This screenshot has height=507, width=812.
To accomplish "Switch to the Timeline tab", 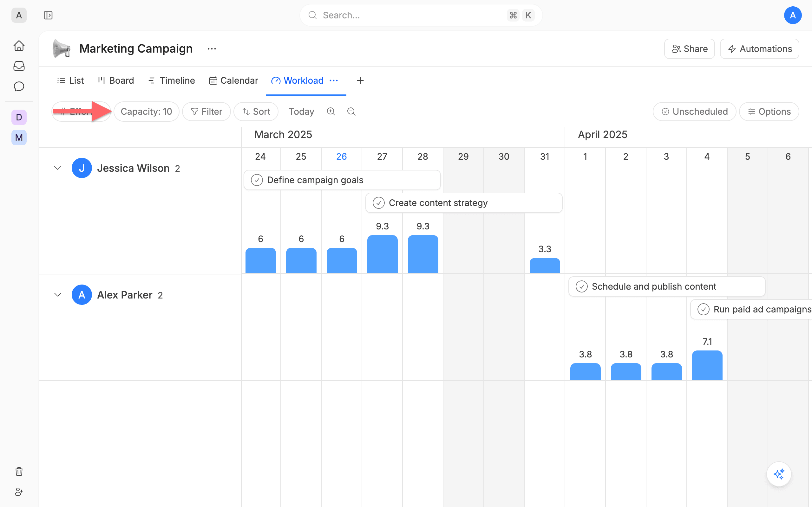I will (172, 80).
